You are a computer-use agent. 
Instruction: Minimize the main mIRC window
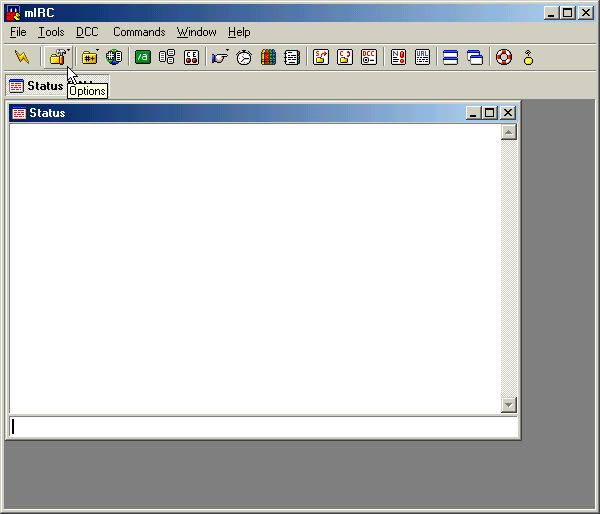click(x=551, y=13)
